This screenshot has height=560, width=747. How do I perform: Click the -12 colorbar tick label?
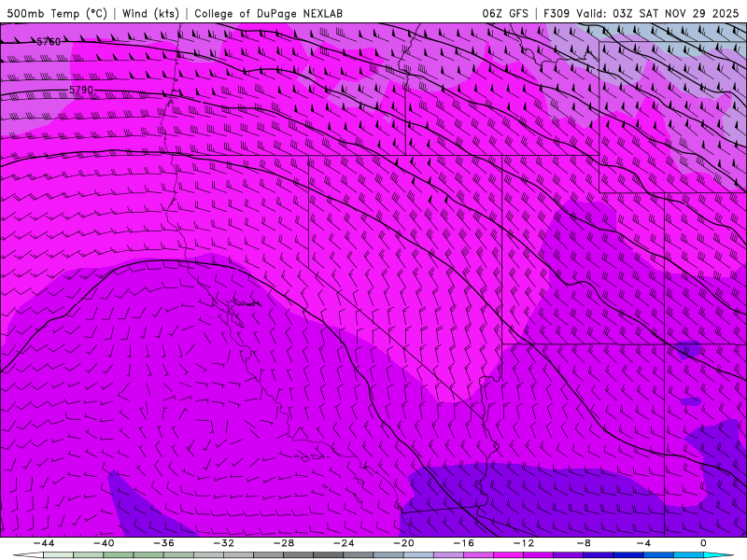click(x=524, y=543)
